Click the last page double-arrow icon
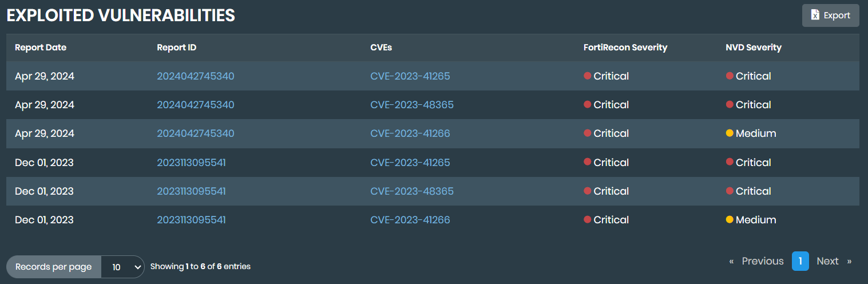The image size is (868, 284). tap(849, 262)
